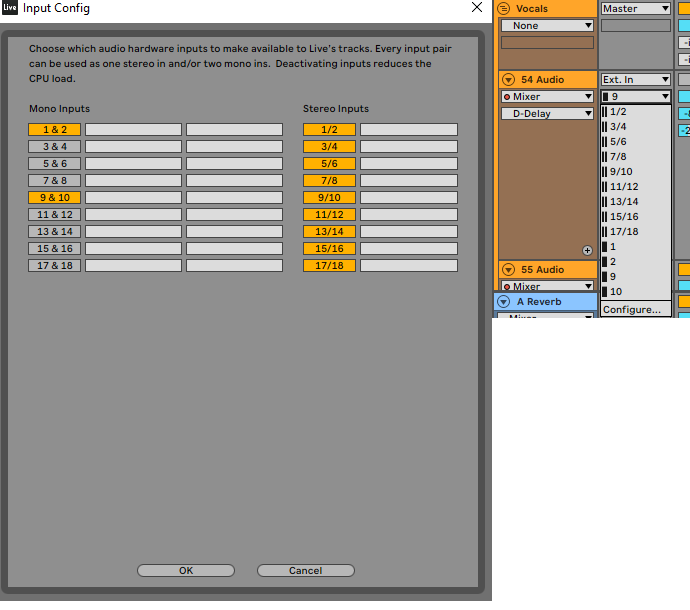Enable mono inputs 15 & 16
690x610 pixels.
(x=55, y=249)
